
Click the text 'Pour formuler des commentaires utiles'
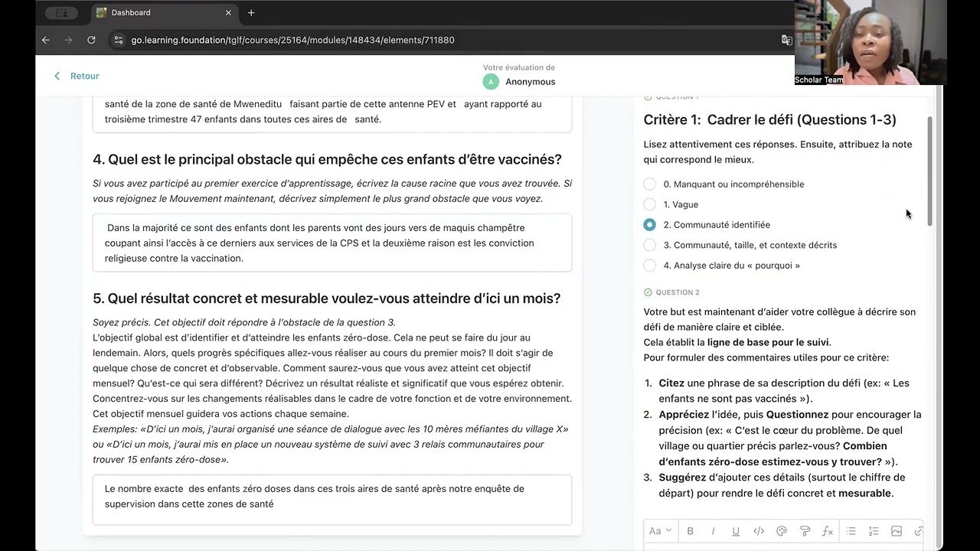point(766,357)
